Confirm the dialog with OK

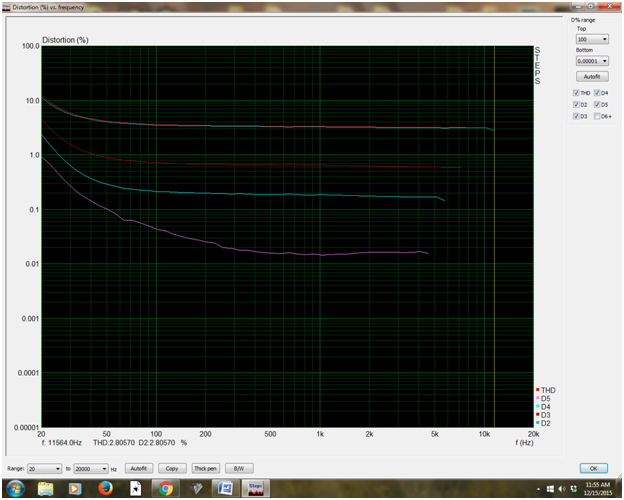[x=592, y=468]
